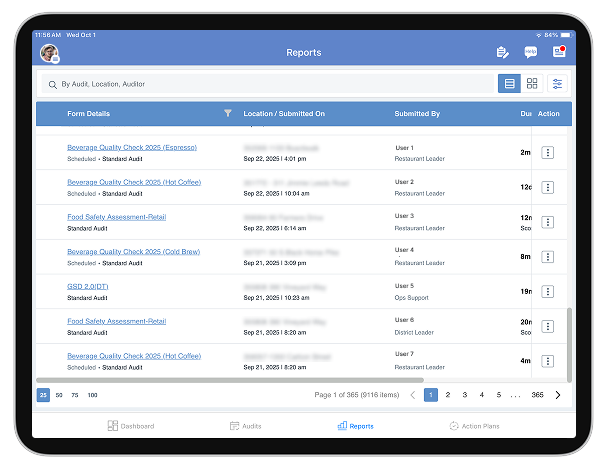Go to the Dashboard tab
The image size is (607, 470).
click(131, 426)
